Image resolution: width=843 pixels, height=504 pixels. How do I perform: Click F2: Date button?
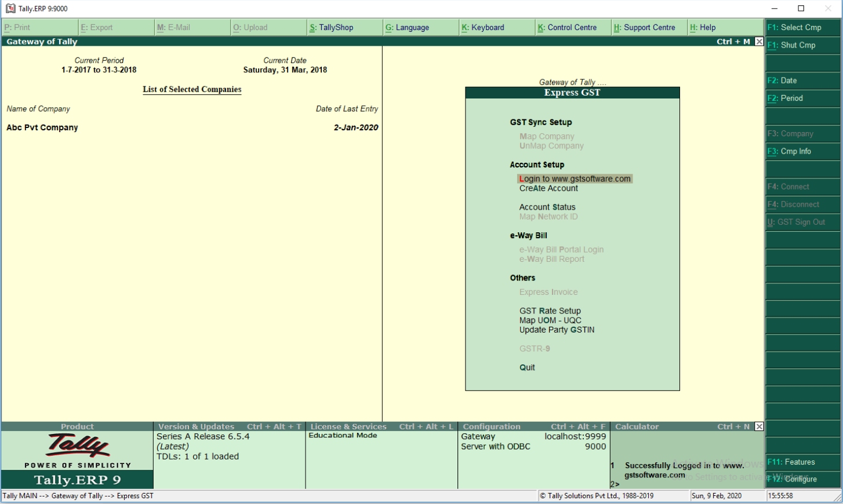[803, 81]
